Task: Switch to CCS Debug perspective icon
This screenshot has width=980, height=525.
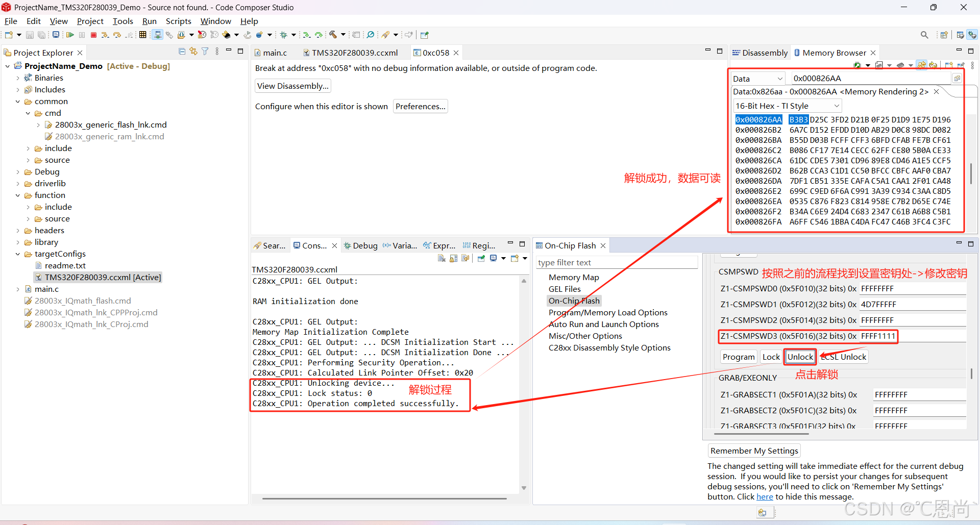Action: (972, 35)
